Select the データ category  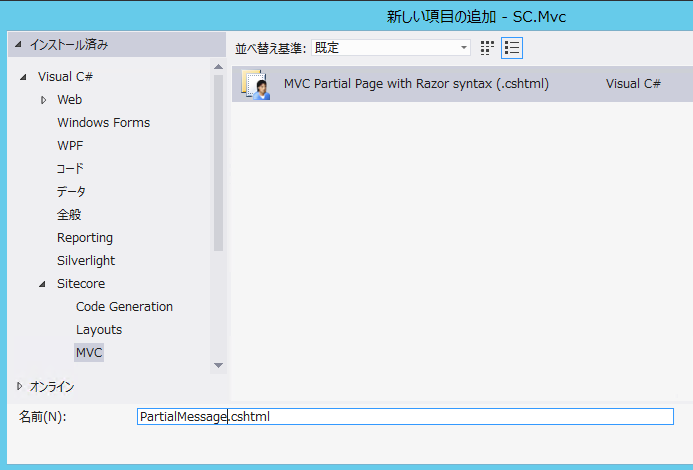(71, 191)
